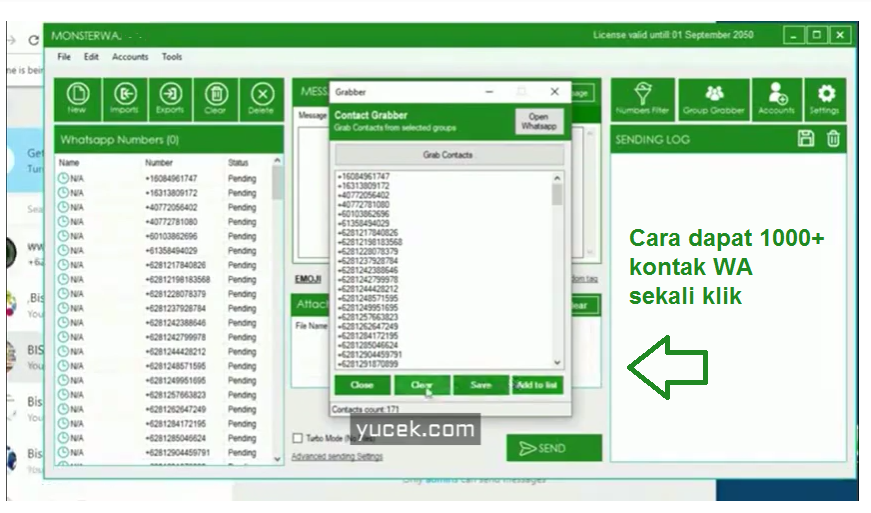Click Pending status of +6281249951695 row
871x513 pixels.
(242, 381)
